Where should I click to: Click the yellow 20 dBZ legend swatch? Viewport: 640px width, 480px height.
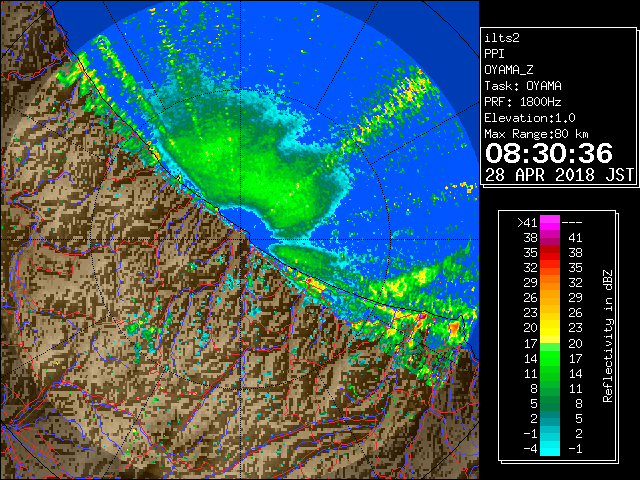(550, 328)
